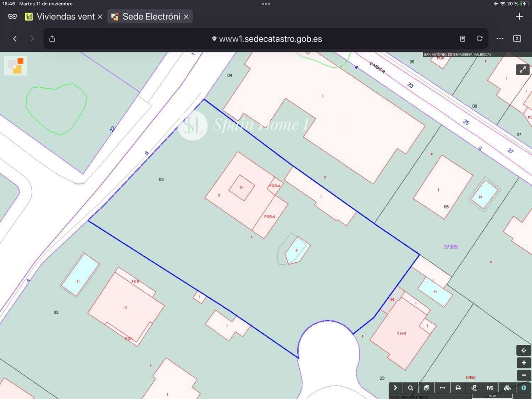Expand the map toolbar chevron arrow

coord(395,388)
